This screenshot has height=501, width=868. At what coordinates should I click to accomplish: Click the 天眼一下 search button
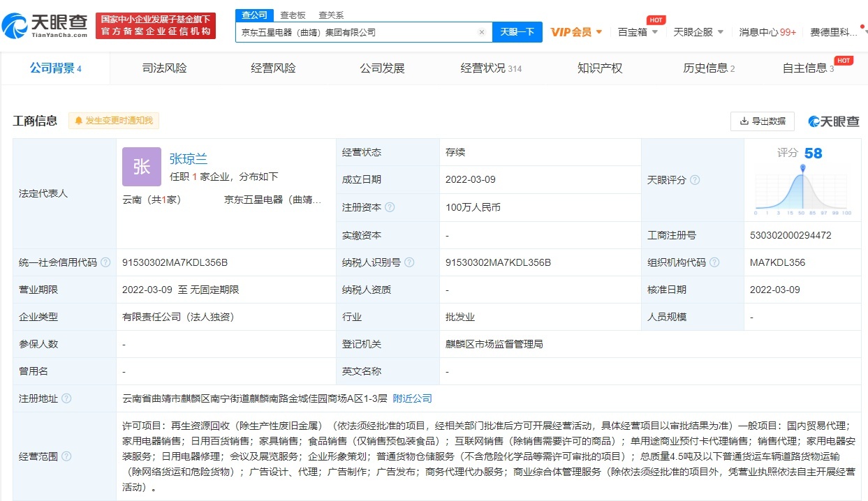pyautogui.click(x=517, y=32)
